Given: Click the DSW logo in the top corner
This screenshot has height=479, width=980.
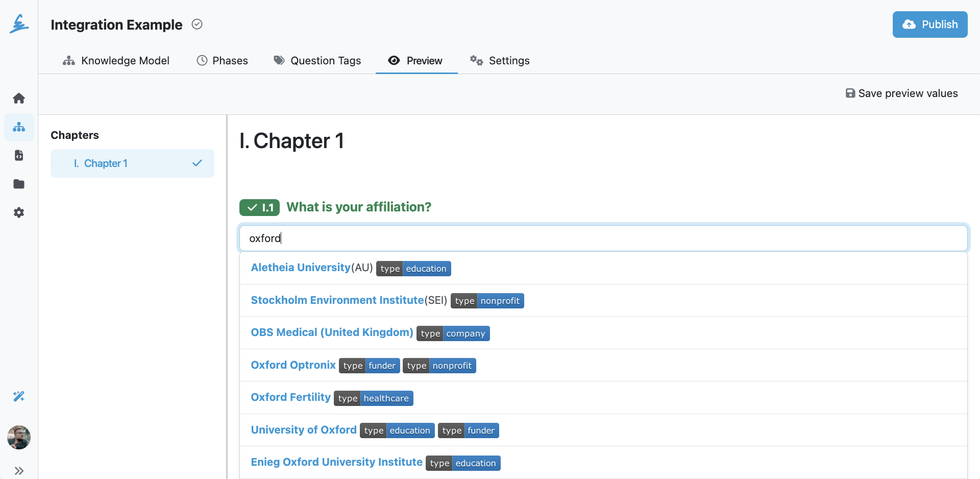Looking at the screenshot, I should tap(19, 23).
